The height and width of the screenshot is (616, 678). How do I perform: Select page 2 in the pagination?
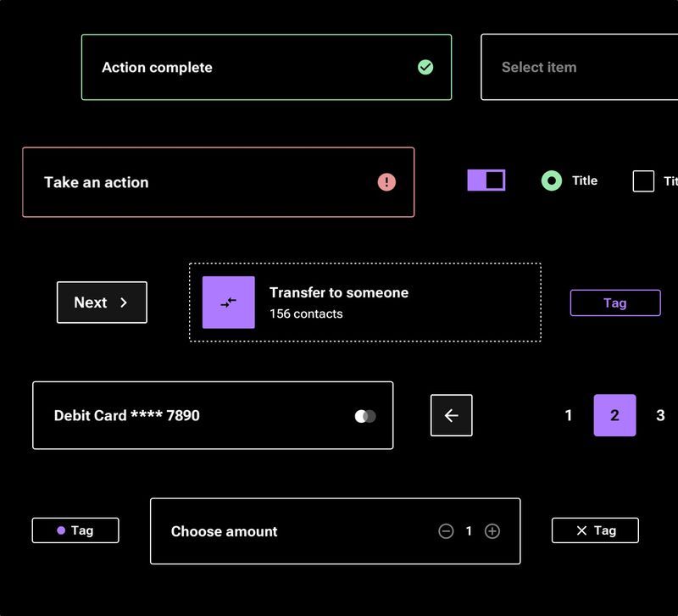(x=614, y=415)
